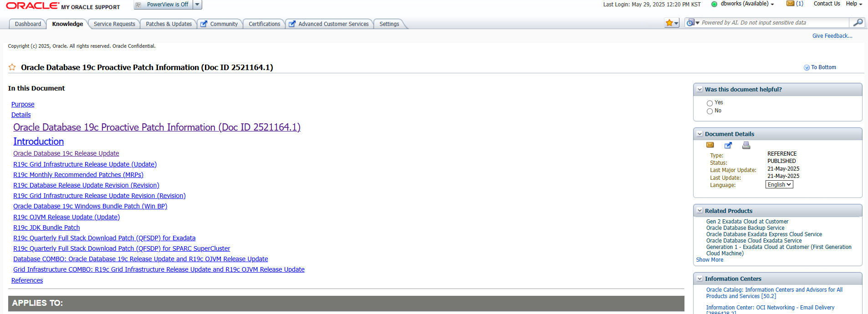The image size is (868, 314).
Task: Open the Oracle Catalog Information Centers link
Action: [774, 293]
